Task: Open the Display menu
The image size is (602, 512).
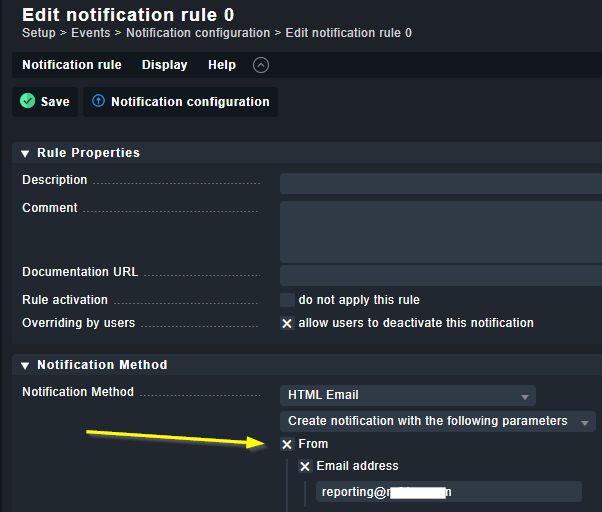Action: click(164, 65)
